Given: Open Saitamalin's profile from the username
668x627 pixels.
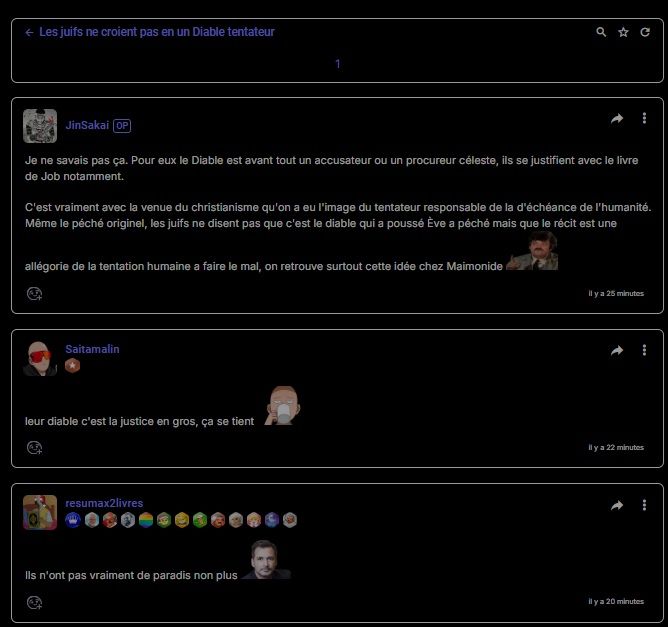Looking at the screenshot, I should coord(92,349).
